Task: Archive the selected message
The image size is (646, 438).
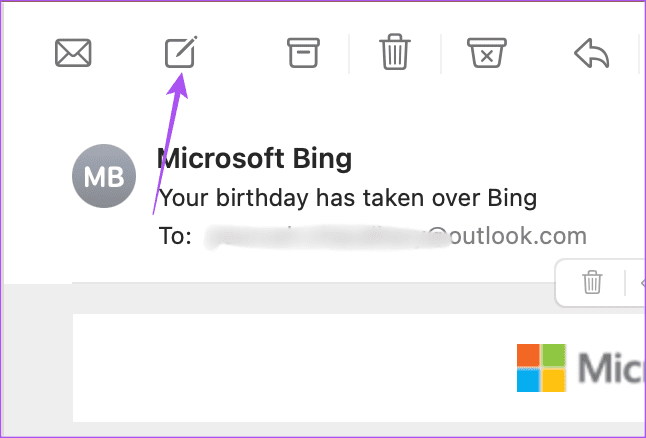Action: [x=303, y=53]
